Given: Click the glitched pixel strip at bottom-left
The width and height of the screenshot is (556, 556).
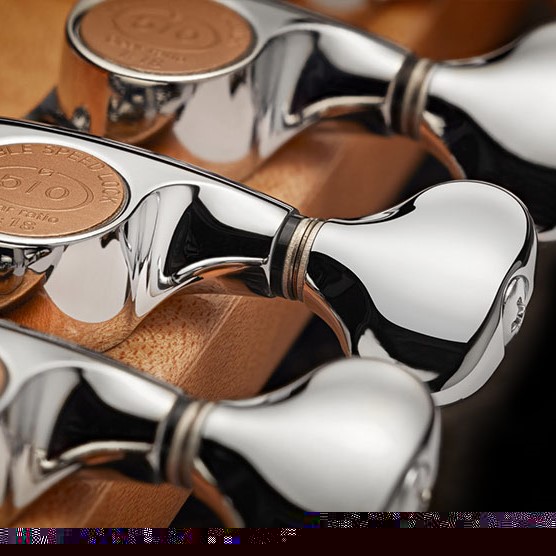Looking at the screenshot, I should 148,536.
